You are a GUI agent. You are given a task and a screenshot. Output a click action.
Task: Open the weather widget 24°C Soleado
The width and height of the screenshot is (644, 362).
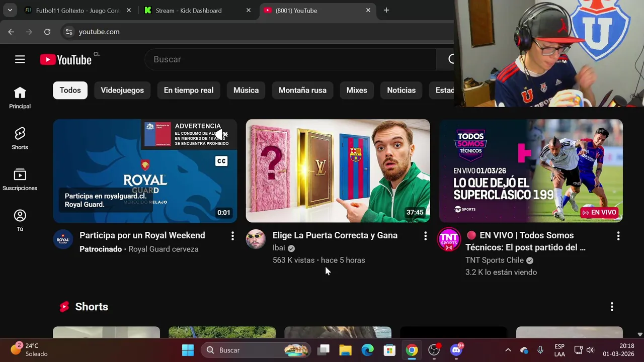tap(29, 350)
